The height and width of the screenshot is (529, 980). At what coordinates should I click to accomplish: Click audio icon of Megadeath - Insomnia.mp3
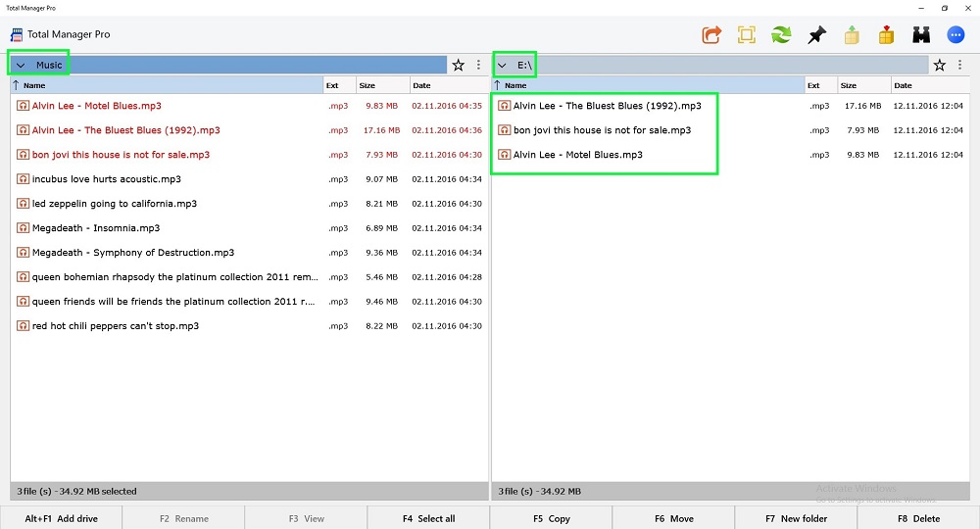click(23, 228)
